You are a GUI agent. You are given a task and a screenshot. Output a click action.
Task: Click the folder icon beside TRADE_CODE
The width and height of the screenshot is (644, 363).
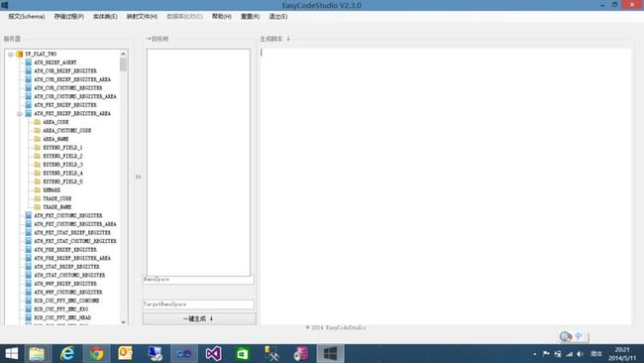click(x=37, y=198)
